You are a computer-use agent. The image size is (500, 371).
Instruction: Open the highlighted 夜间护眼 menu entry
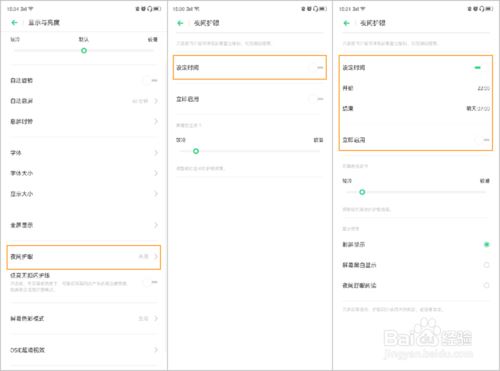84,257
